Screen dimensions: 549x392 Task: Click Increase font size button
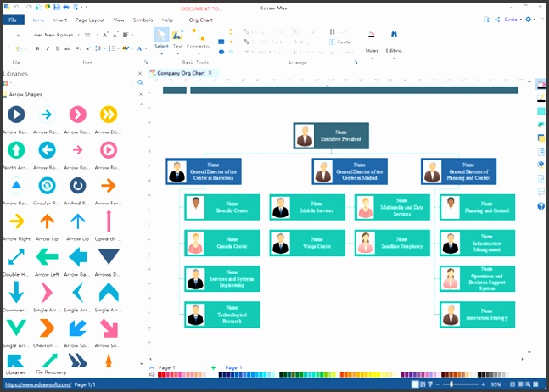pyautogui.click(x=105, y=35)
